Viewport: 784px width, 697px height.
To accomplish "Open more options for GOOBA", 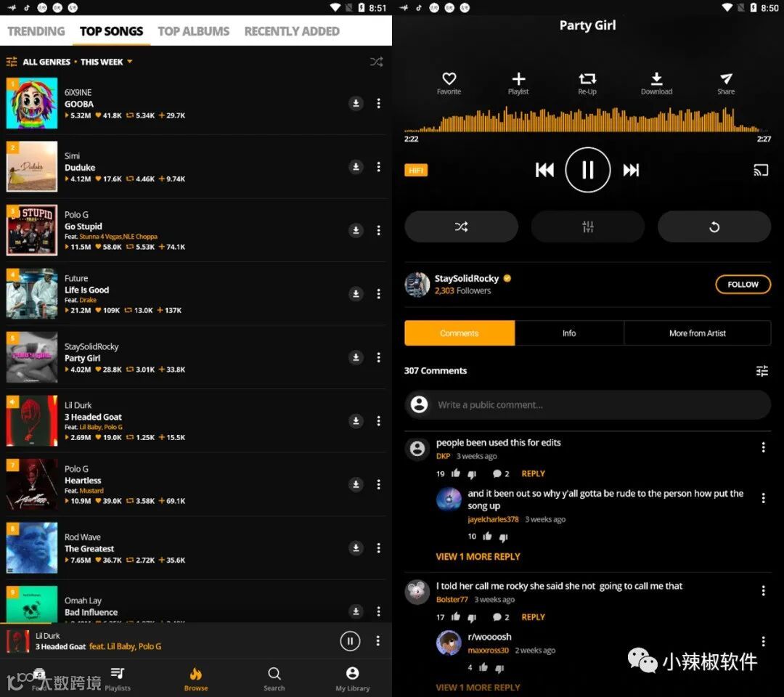I will click(378, 103).
